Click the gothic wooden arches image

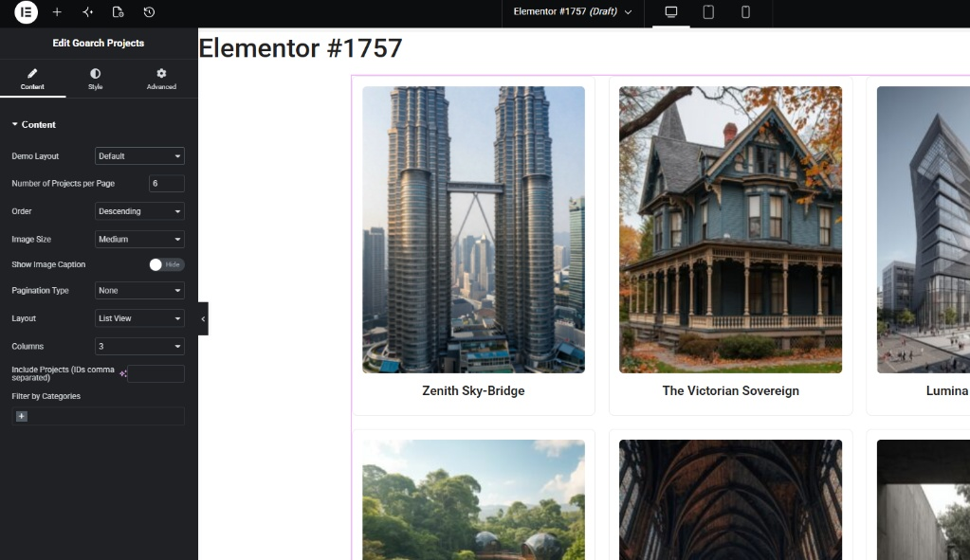(x=731, y=499)
